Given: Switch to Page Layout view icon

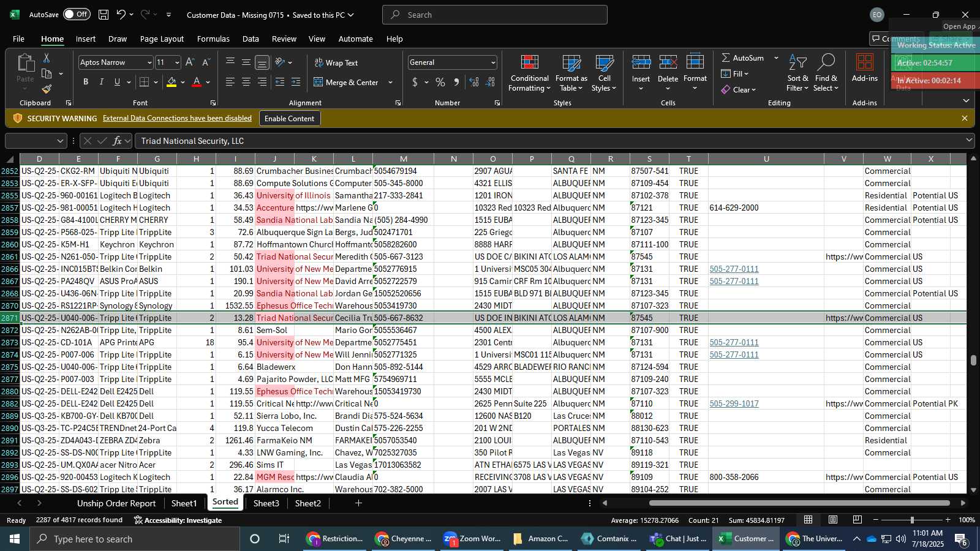Looking at the screenshot, I should 833,520.
